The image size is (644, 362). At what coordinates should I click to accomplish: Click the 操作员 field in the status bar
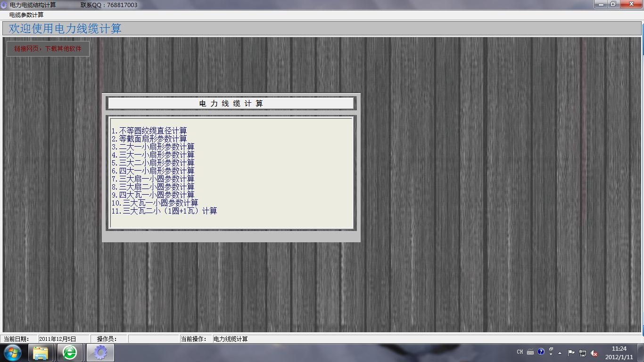click(x=152, y=339)
